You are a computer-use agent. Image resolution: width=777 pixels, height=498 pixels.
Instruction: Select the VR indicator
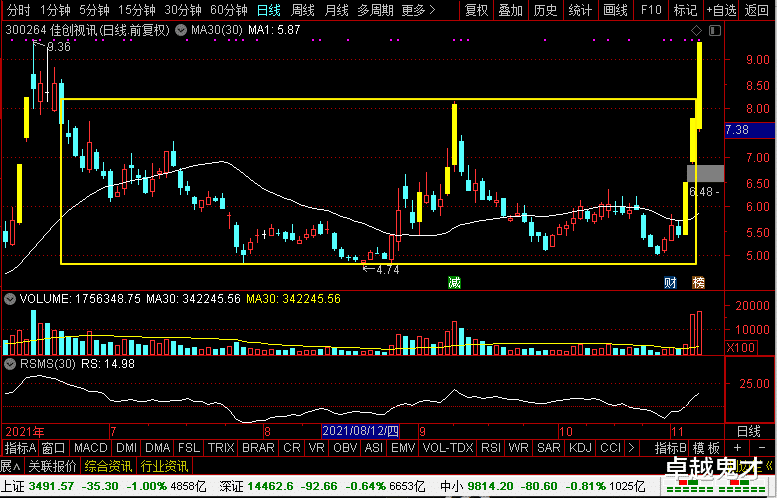click(316, 448)
